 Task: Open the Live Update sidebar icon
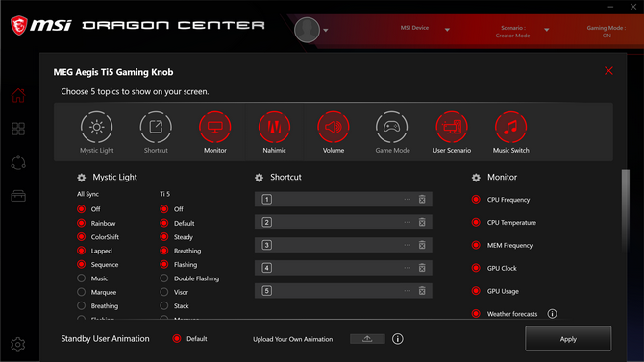18,162
